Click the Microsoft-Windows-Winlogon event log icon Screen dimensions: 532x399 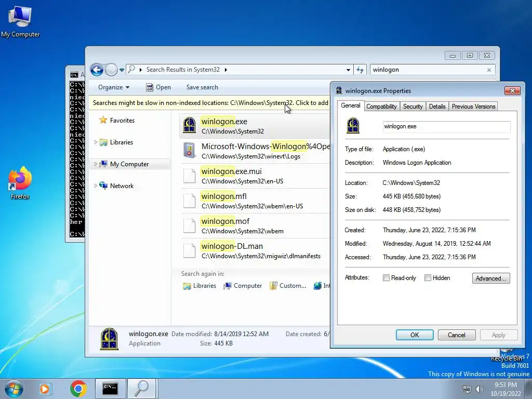(189, 150)
